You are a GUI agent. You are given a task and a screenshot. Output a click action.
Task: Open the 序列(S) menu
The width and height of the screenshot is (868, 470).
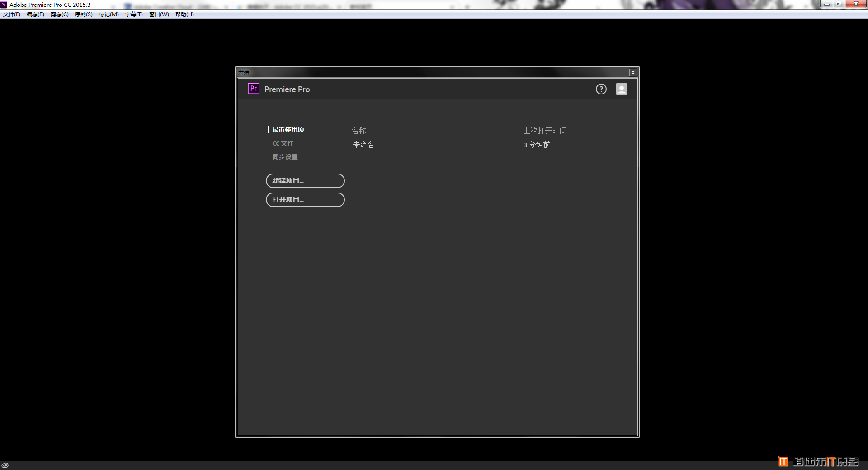pyautogui.click(x=84, y=14)
